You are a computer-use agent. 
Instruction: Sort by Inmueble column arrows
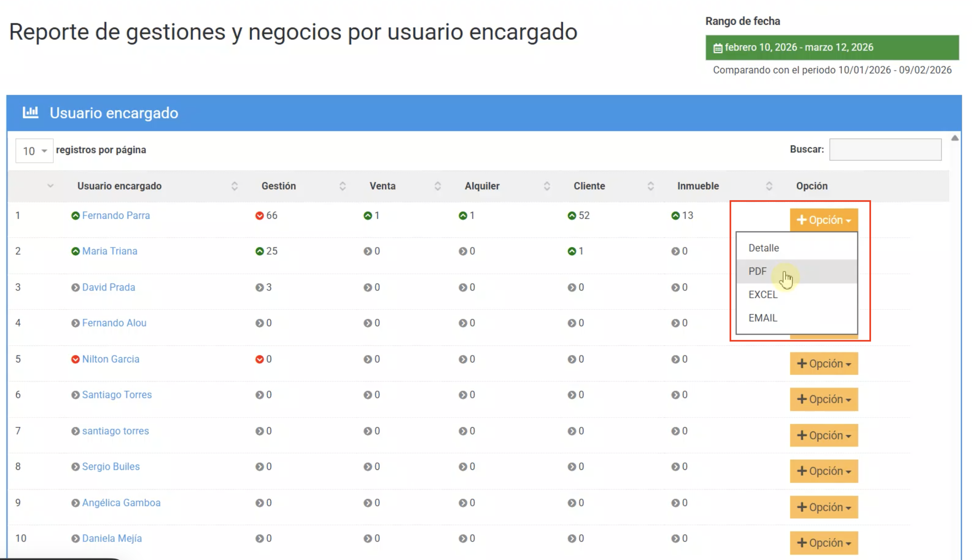click(769, 186)
